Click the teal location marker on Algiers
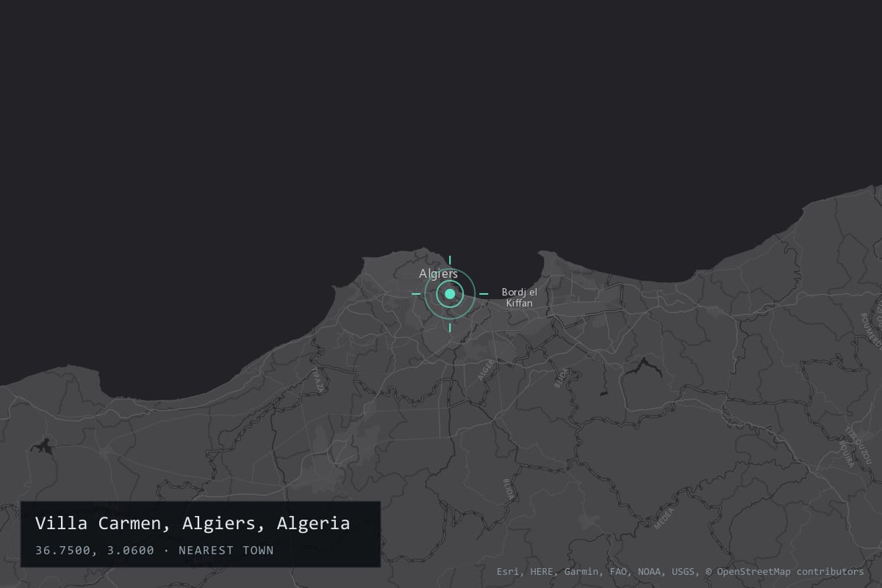 450,294
